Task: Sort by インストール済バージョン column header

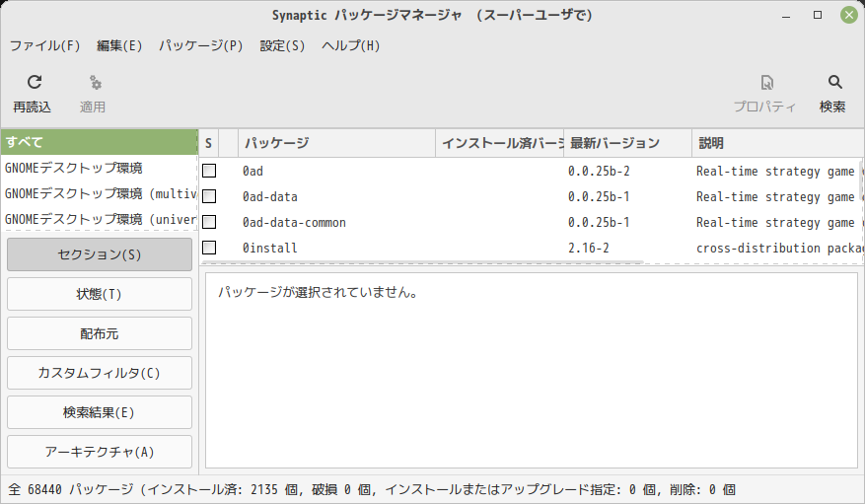Action: coord(500,143)
